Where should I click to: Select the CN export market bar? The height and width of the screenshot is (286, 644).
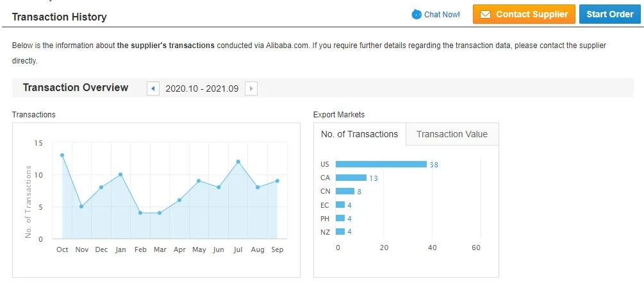(x=345, y=191)
